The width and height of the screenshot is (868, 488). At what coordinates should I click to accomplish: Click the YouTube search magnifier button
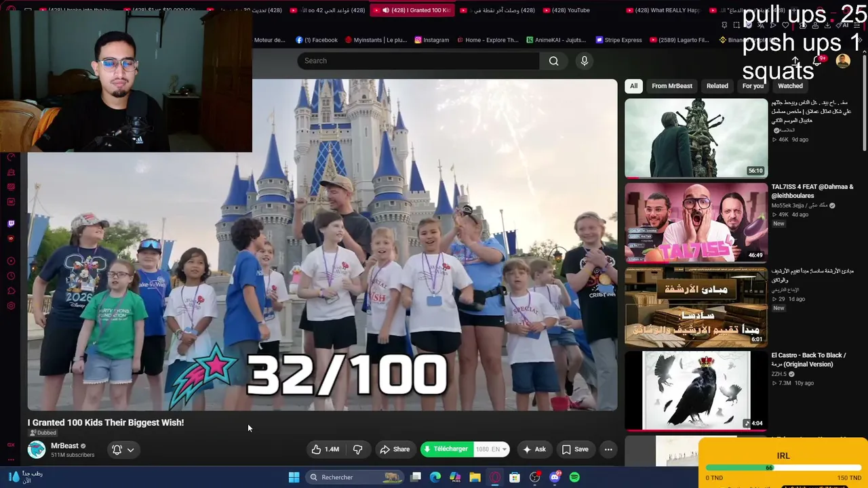point(554,61)
